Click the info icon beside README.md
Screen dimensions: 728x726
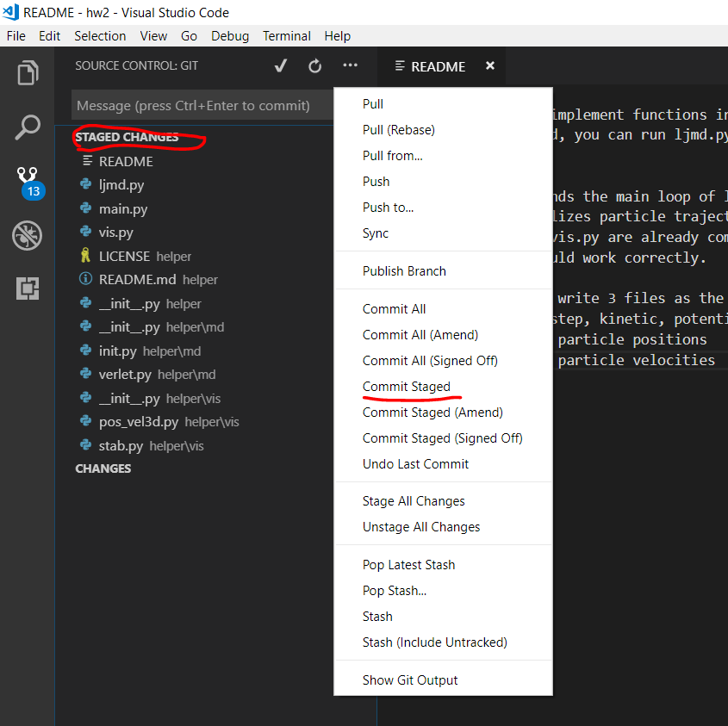tap(86, 278)
